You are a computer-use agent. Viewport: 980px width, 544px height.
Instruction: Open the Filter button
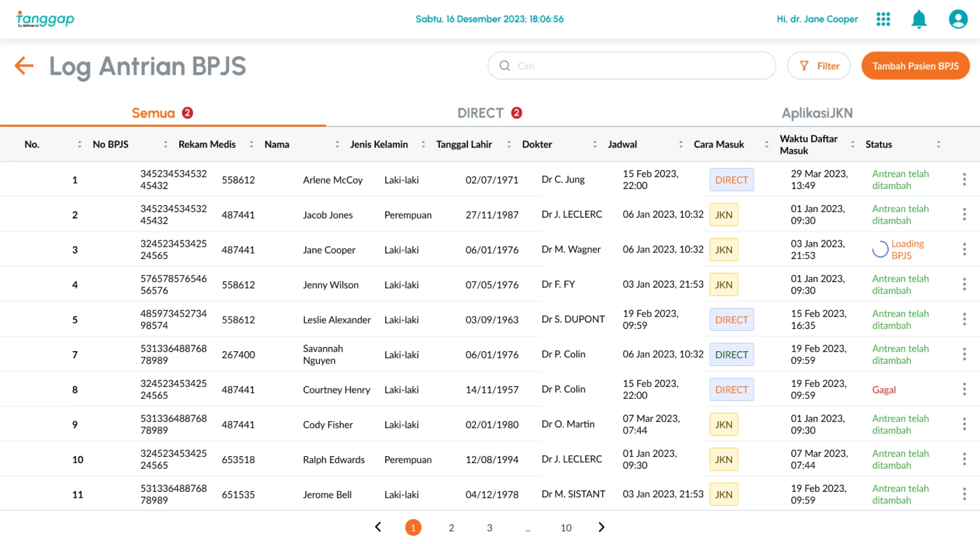pos(819,66)
